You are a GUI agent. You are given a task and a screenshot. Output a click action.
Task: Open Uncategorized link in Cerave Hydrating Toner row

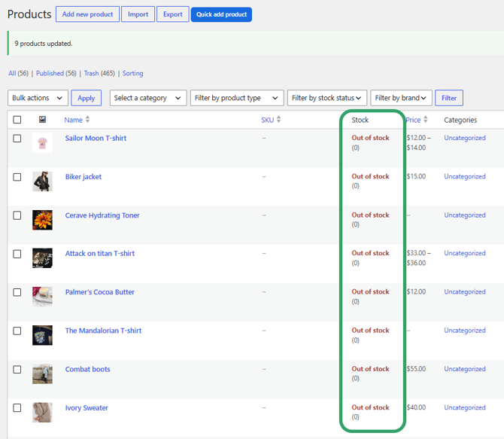pos(465,215)
